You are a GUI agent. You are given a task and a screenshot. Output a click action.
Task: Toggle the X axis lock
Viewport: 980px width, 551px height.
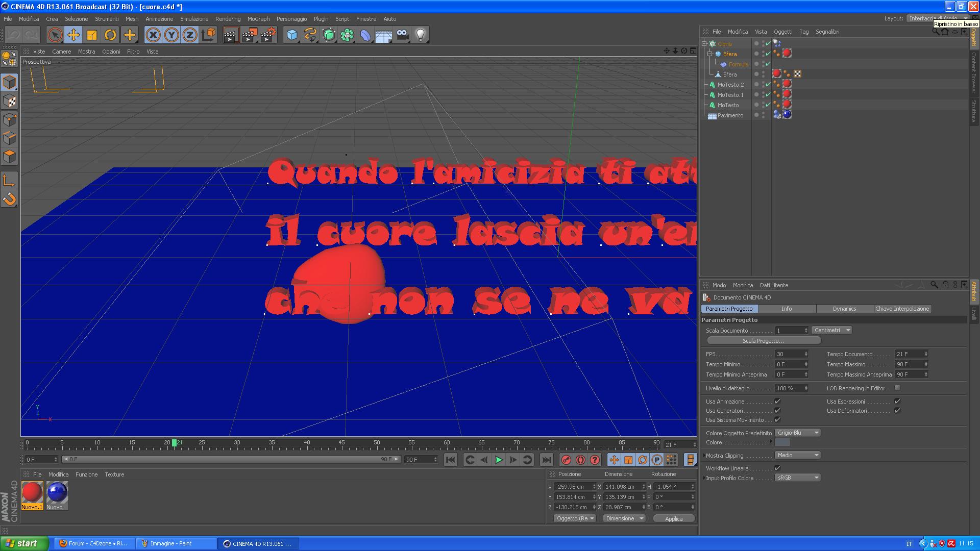(153, 35)
